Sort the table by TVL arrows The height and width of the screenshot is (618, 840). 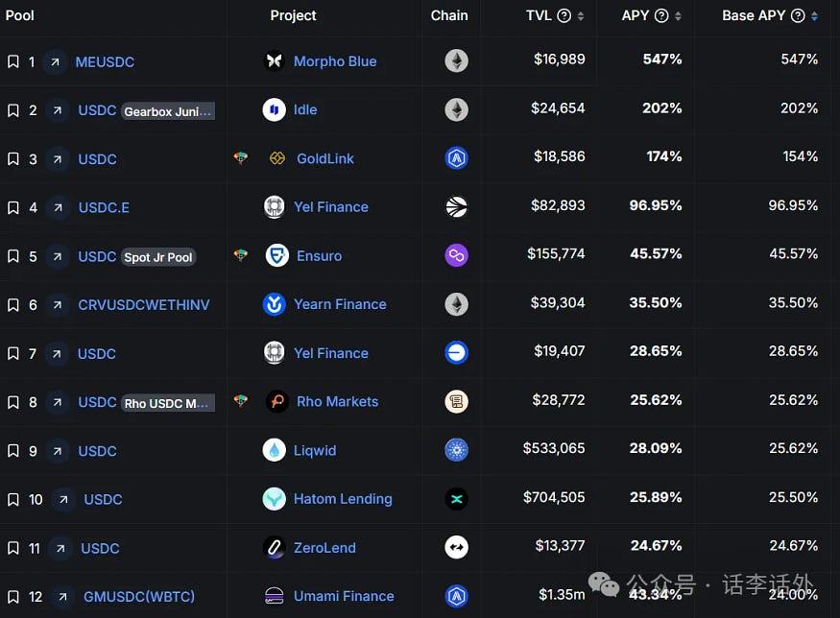coord(581,16)
